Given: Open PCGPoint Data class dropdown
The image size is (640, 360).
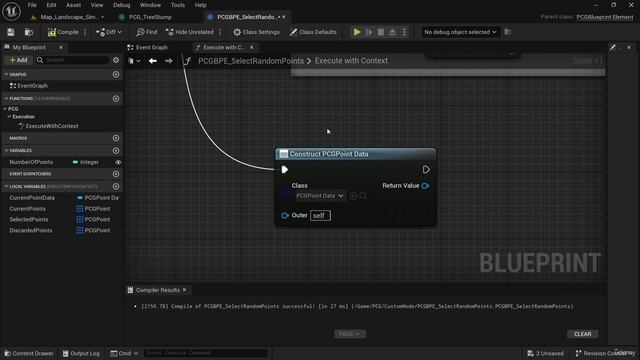Looking at the screenshot, I should [320, 196].
